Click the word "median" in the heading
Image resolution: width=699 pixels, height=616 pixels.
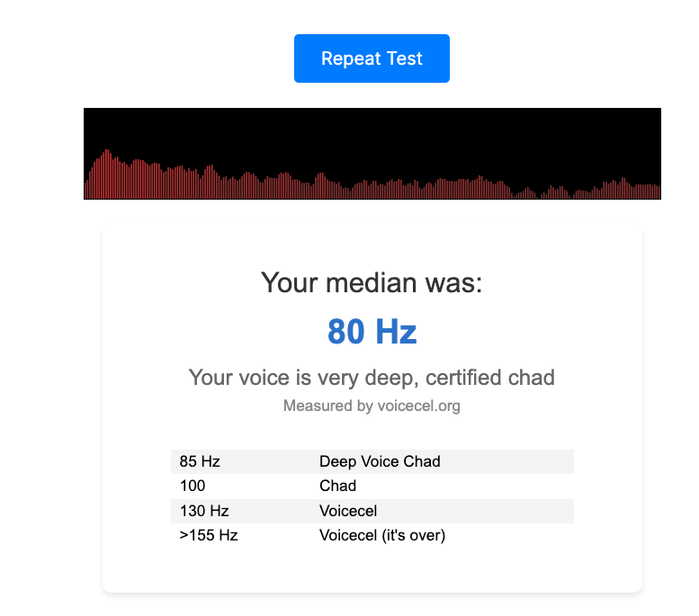pos(371,282)
